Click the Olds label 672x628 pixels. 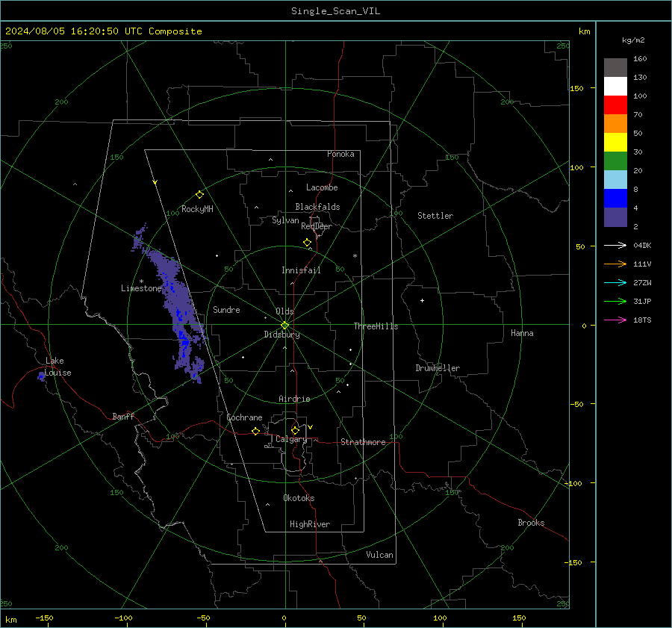pos(284,311)
